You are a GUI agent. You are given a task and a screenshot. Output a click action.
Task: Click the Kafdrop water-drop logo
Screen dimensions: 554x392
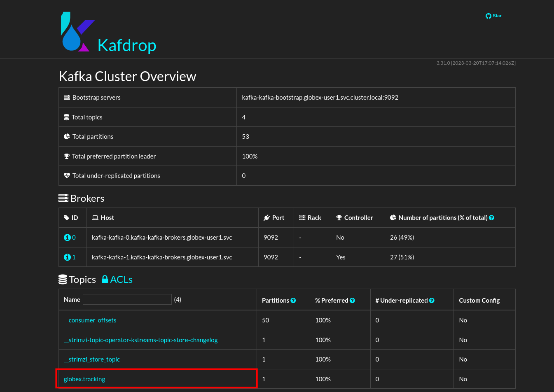78,32
